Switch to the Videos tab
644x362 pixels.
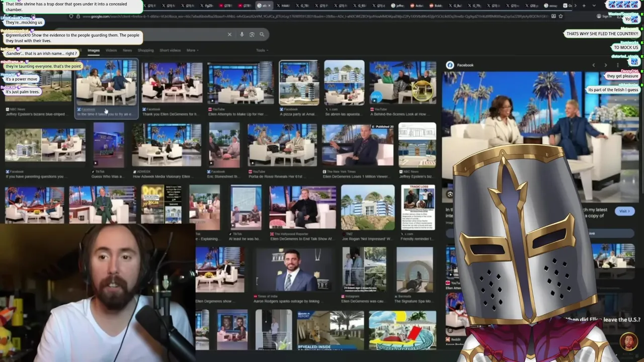point(111,50)
